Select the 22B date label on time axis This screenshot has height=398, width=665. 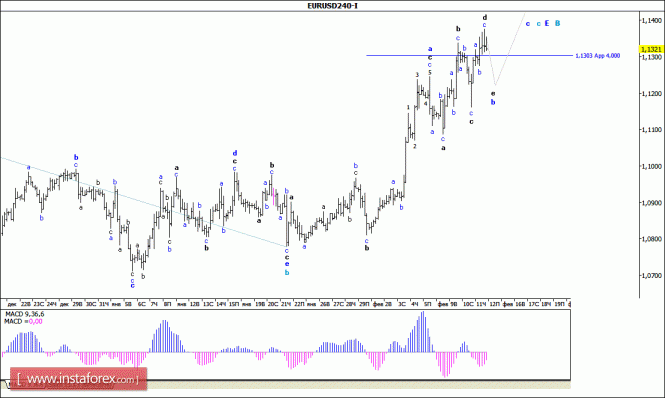pos(25,304)
